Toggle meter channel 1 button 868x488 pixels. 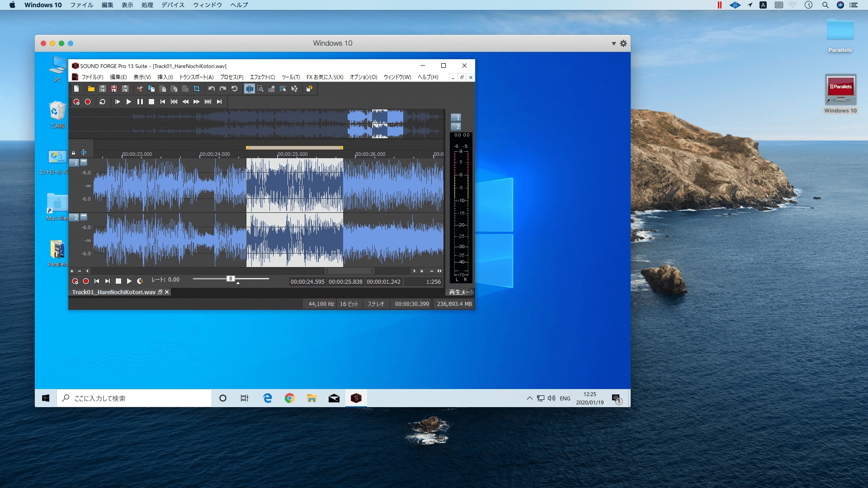[456, 117]
